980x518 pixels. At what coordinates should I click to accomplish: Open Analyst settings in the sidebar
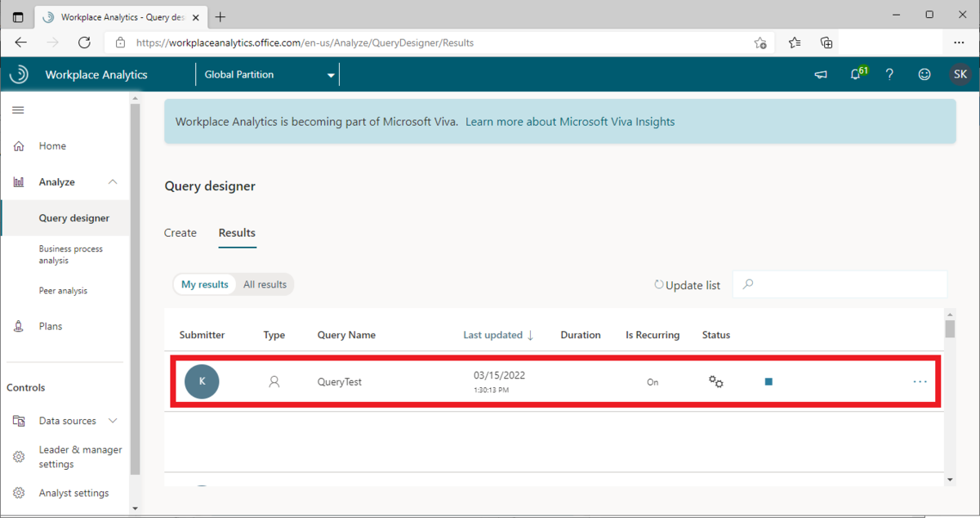(73, 493)
